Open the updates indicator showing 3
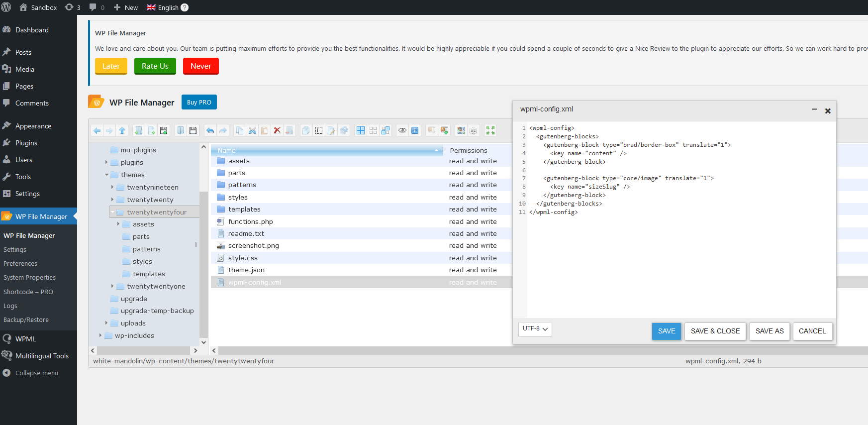This screenshot has width=868, height=425. pyautogui.click(x=73, y=7)
